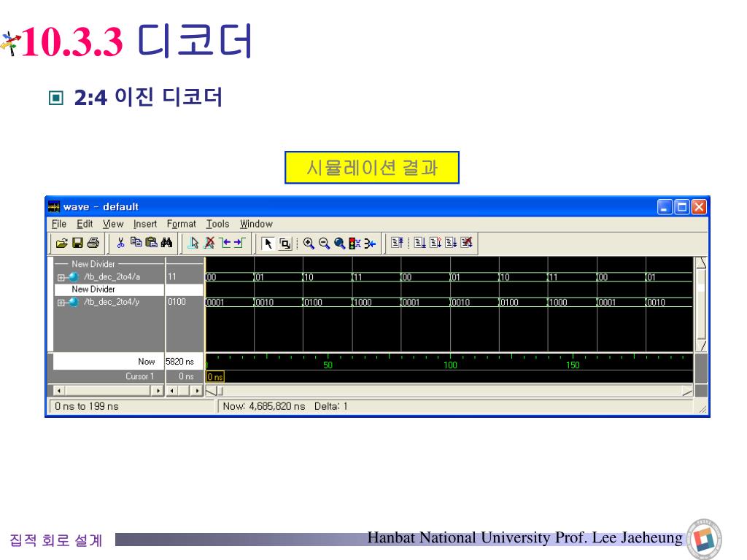The image size is (747, 560).
Task: Click value 11 of signal a
Action: click(172, 276)
